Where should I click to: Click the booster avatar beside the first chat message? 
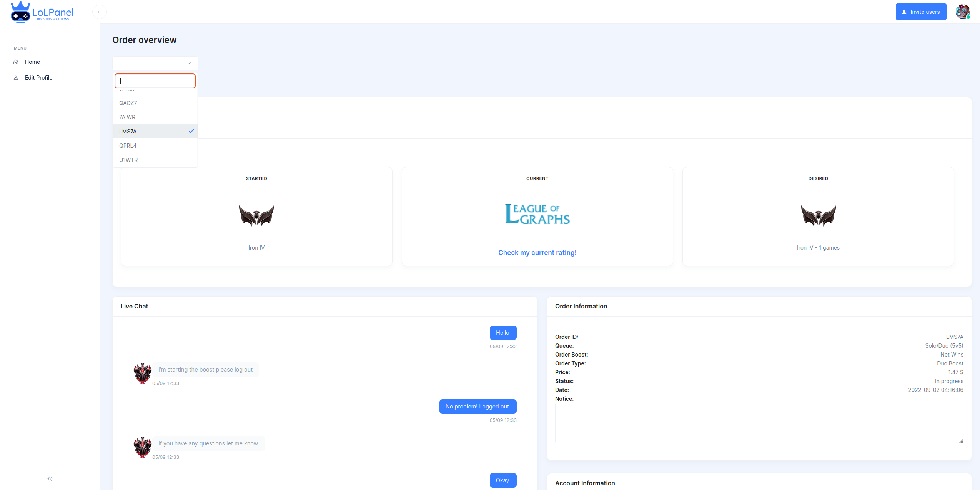click(143, 373)
